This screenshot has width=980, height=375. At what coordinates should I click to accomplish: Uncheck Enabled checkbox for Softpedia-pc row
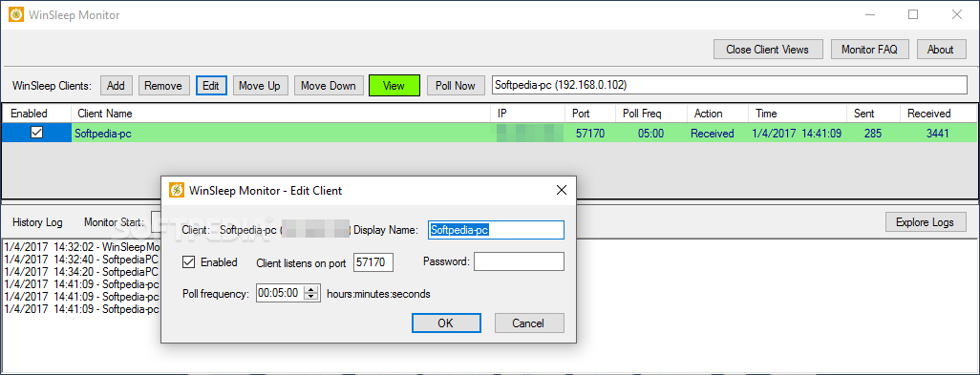click(37, 133)
